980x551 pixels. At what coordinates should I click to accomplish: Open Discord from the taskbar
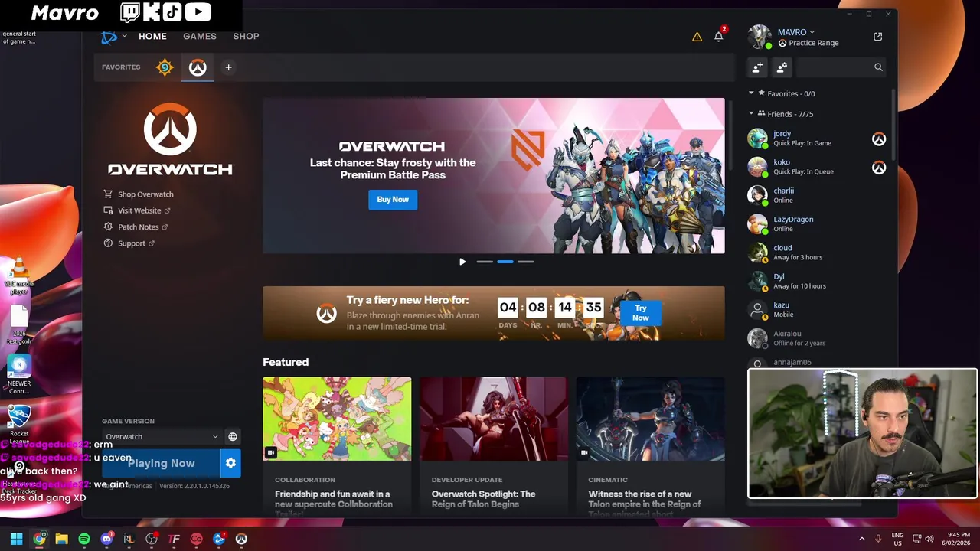coord(106,539)
